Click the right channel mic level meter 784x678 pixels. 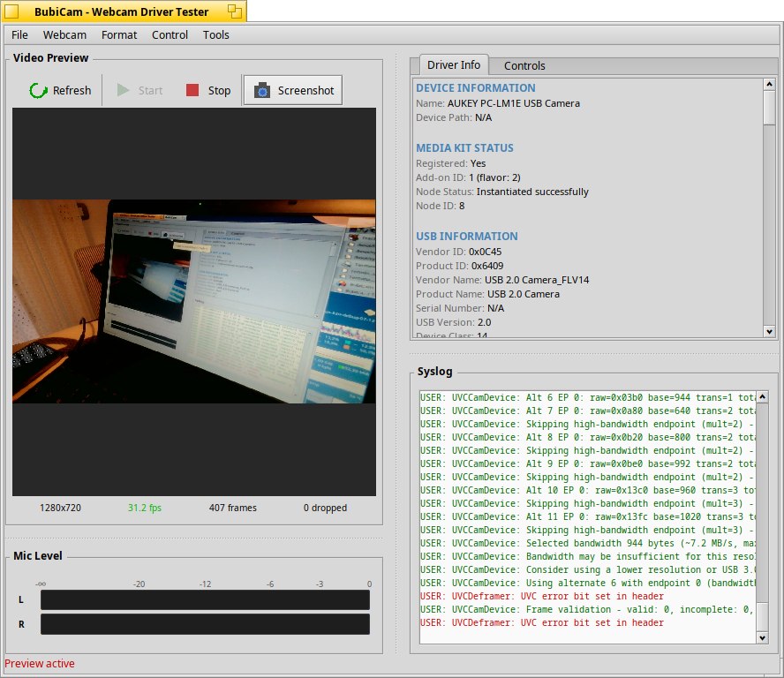tap(205, 624)
